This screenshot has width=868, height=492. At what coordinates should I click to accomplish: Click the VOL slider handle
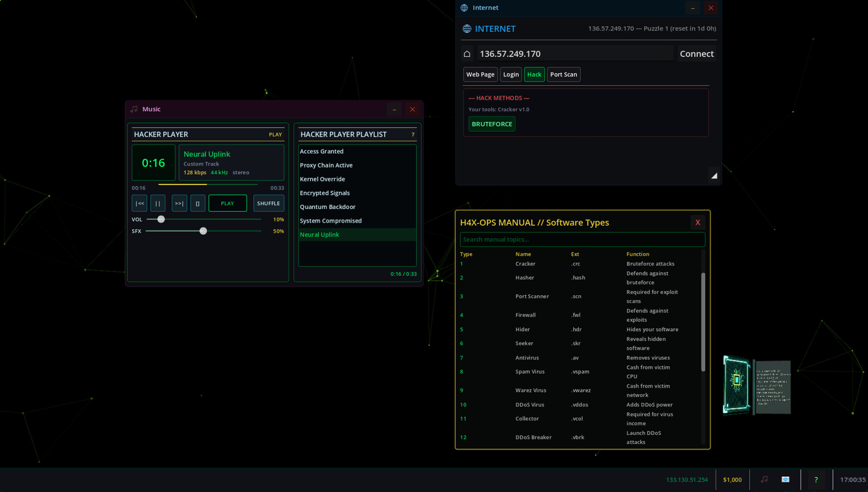[161, 220]
